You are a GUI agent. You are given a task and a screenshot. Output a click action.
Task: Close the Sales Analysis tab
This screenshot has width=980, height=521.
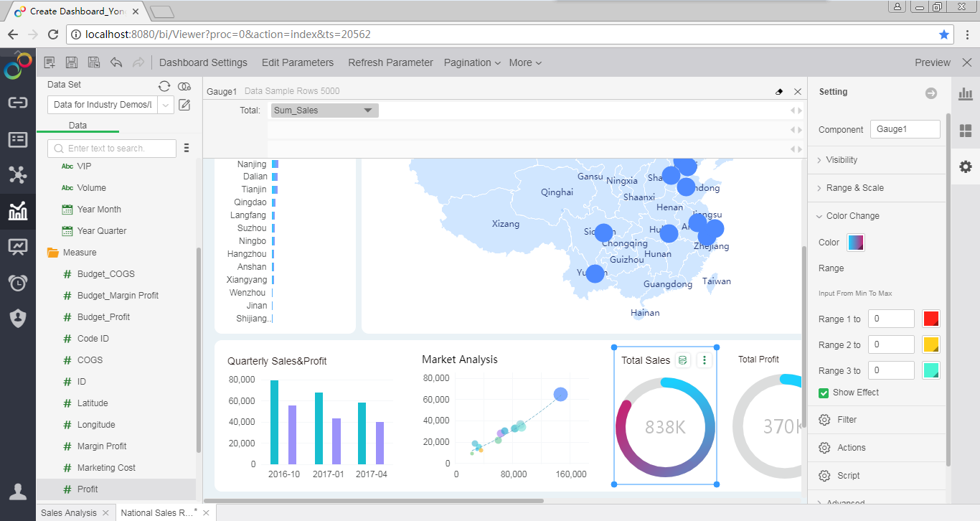tap(105, 513)
